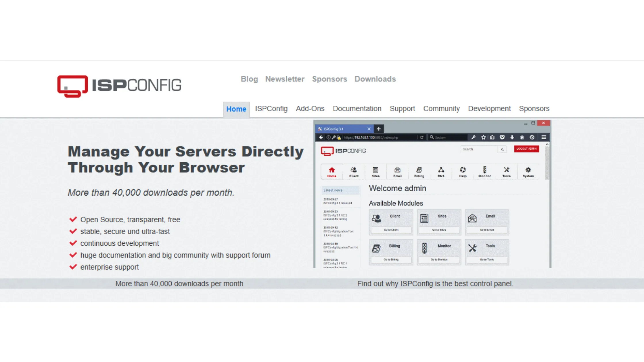Open Tools in the panel navigation bar
This screenshot has width=644, height=362.
click(x=507, y=172)
